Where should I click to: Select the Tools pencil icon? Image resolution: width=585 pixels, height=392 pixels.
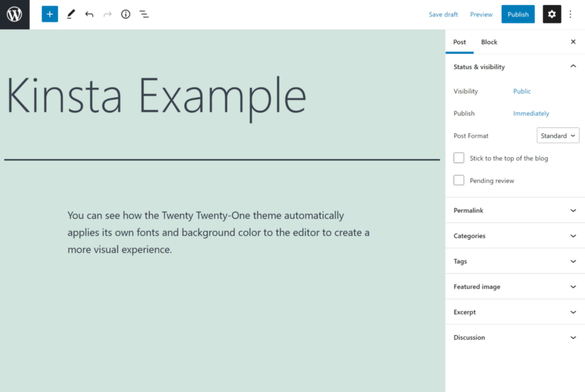click(x=71, y=14)
